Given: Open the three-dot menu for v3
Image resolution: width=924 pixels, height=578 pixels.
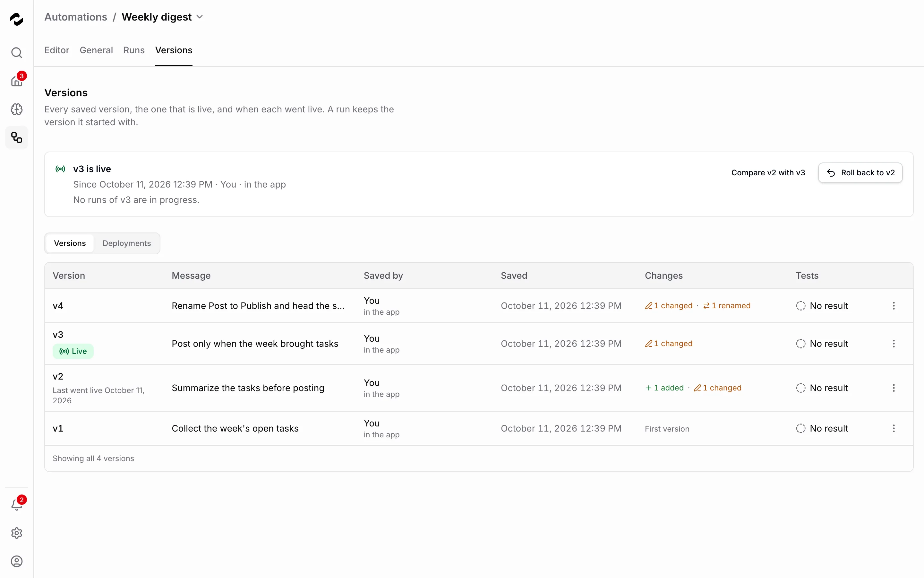Looking at the screenshot, I should [x=894, y=344].
